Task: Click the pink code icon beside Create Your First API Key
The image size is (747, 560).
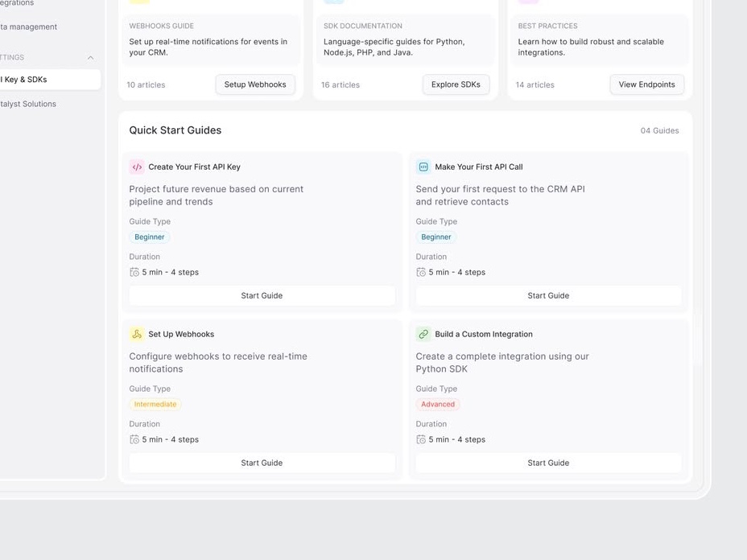Action: click(x=137, y=167)
